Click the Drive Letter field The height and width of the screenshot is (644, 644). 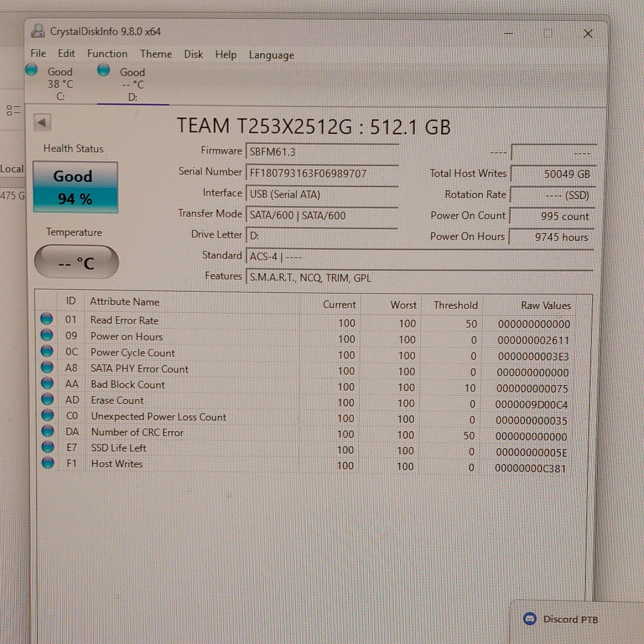tap(321, 236)
